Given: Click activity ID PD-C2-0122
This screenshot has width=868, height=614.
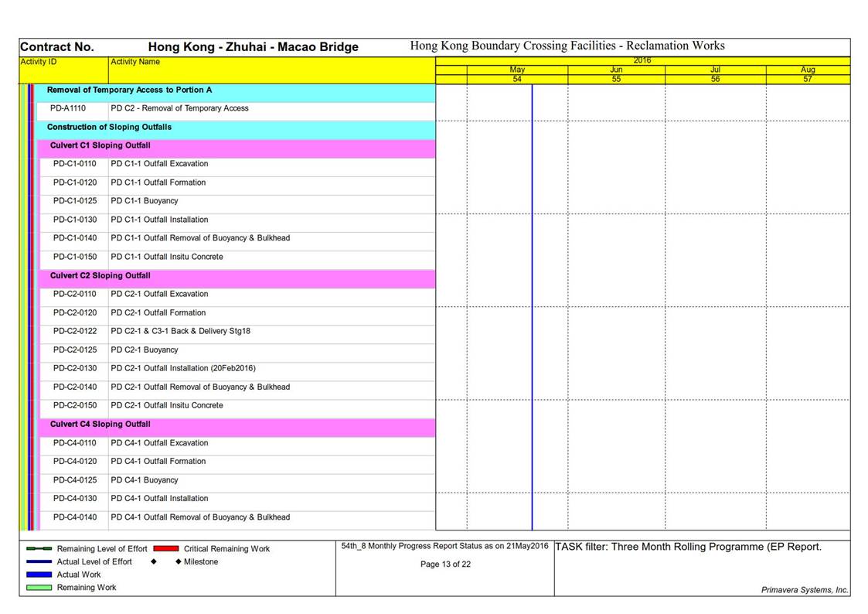Looking at the screenshot, I should [x=75, y=331].
